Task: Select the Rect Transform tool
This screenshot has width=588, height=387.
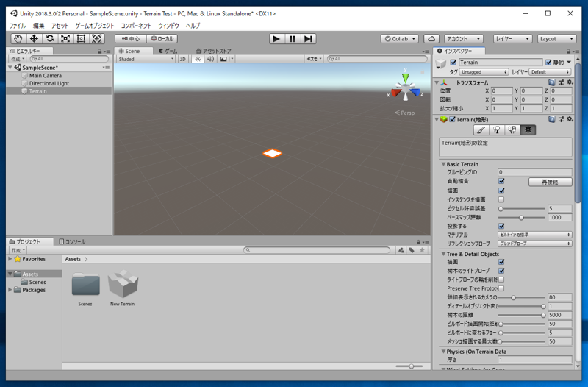Action: tap(81, 39)
